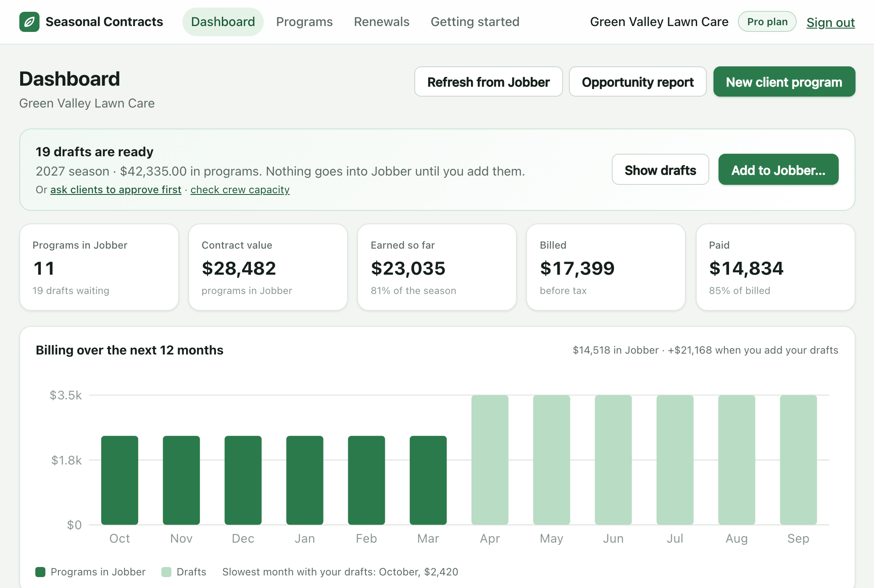The width and height of the screenshot is (874, 588).
Task: Click the July drafts bar
Action: [675, 460]
